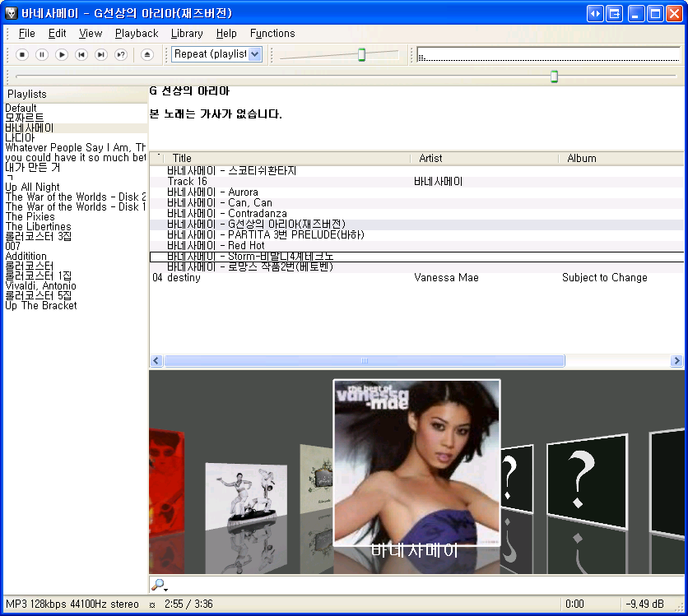688x616 pixels.
Task: Select the 내가 만든 거 playlist
Action: pos(76,168)
